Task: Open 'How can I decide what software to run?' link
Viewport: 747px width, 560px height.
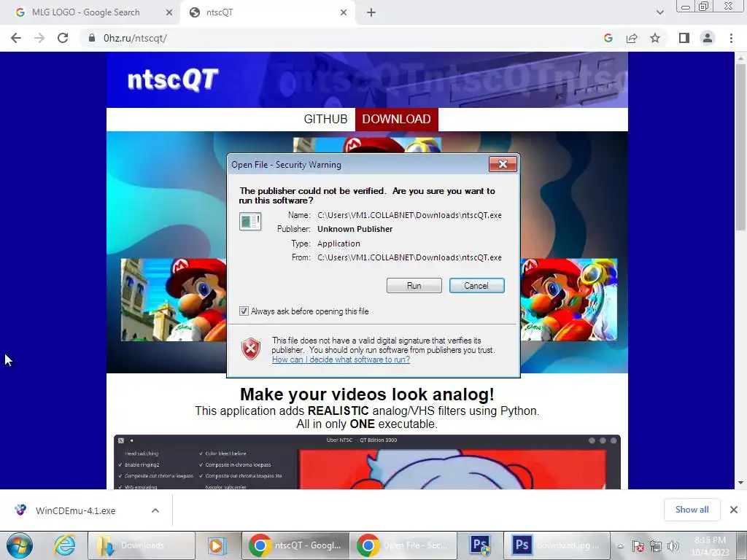Action: tap(341, 359)
